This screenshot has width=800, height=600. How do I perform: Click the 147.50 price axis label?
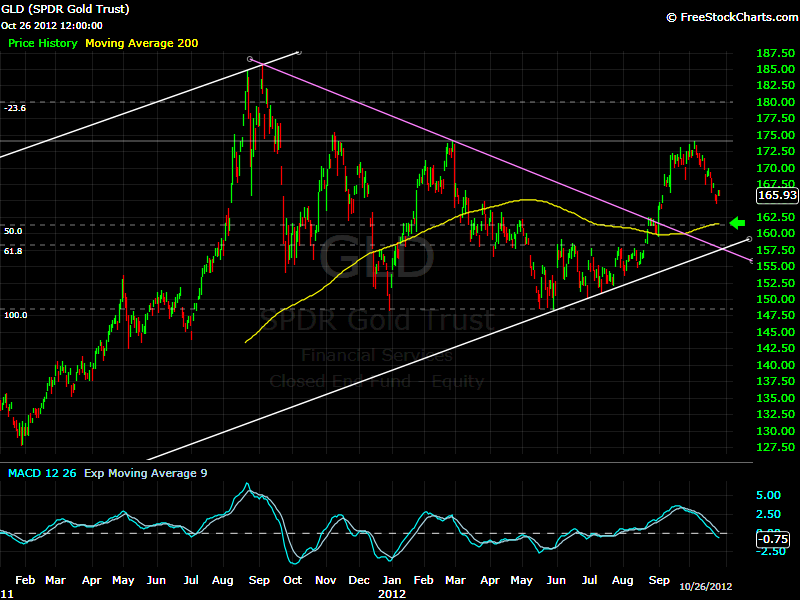coord(776,315)
